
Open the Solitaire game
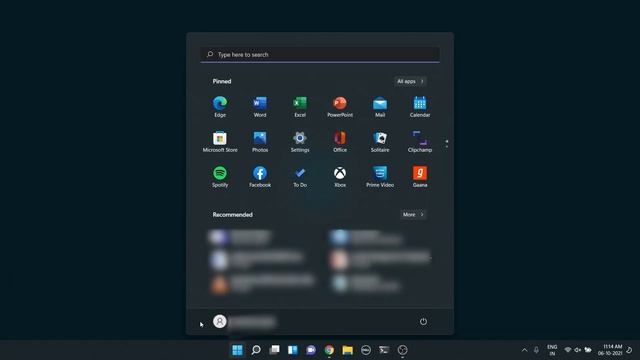(380, 142)
